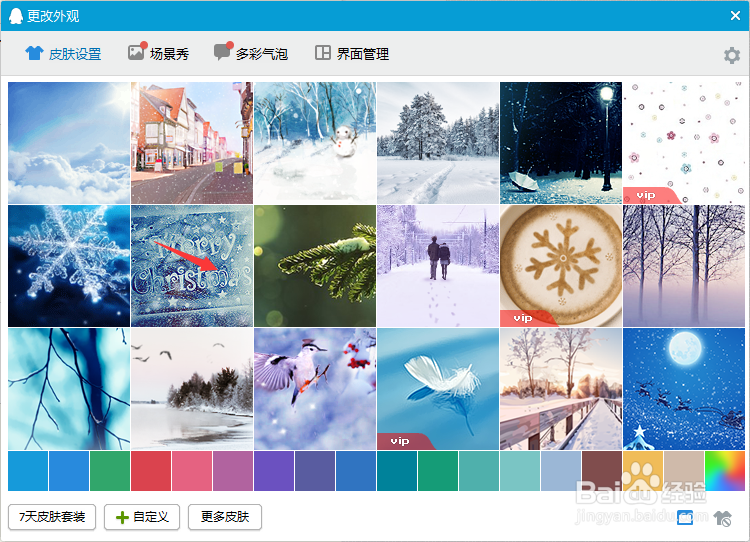
Task: Choose the moon and reindeer sleigh skin
Action: [x=684, y=389]
